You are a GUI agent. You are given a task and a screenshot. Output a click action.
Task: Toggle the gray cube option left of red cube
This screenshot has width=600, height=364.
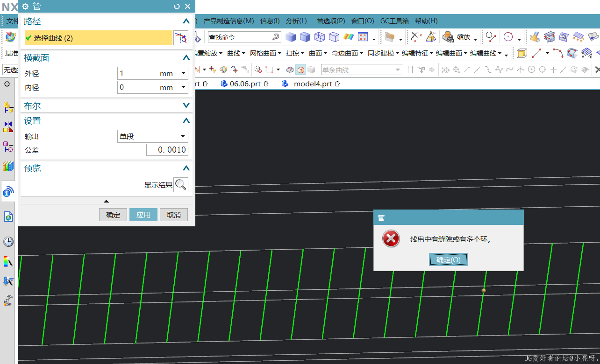click(290, 70)
